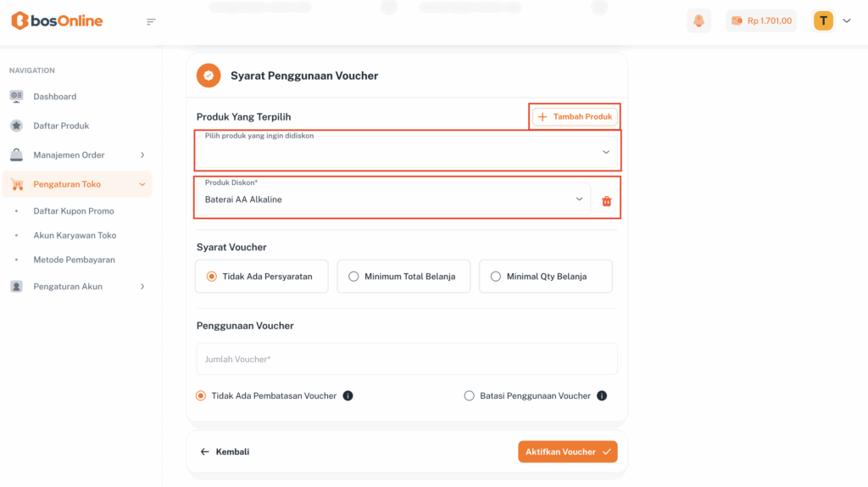Click the Aktifkan Voucher button

coord(567,452)
